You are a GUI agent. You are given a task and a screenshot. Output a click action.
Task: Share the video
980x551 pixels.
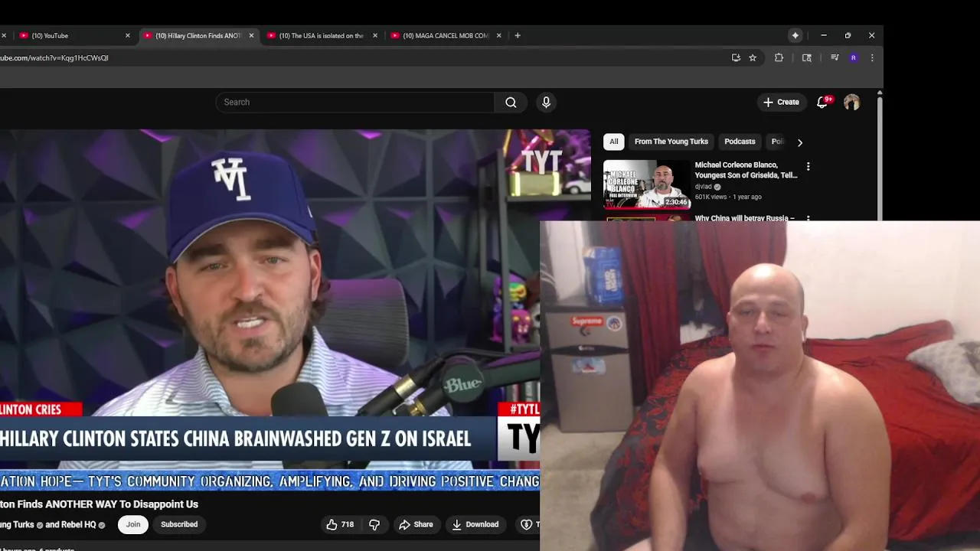[416, 524]
